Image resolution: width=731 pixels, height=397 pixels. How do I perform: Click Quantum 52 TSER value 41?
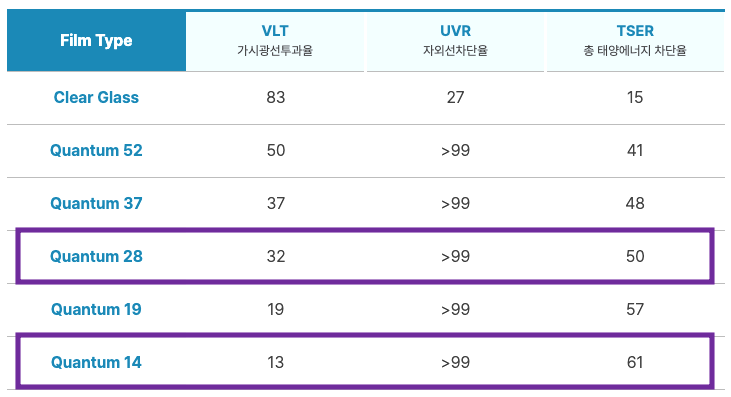[x=635, y=151]
